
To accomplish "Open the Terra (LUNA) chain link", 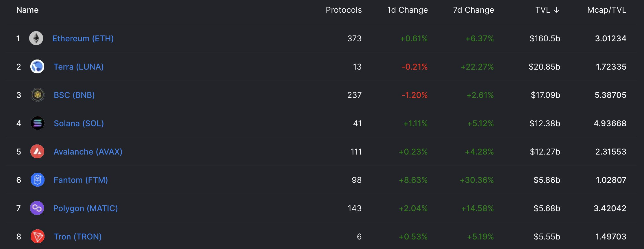I will click(79, 67).
